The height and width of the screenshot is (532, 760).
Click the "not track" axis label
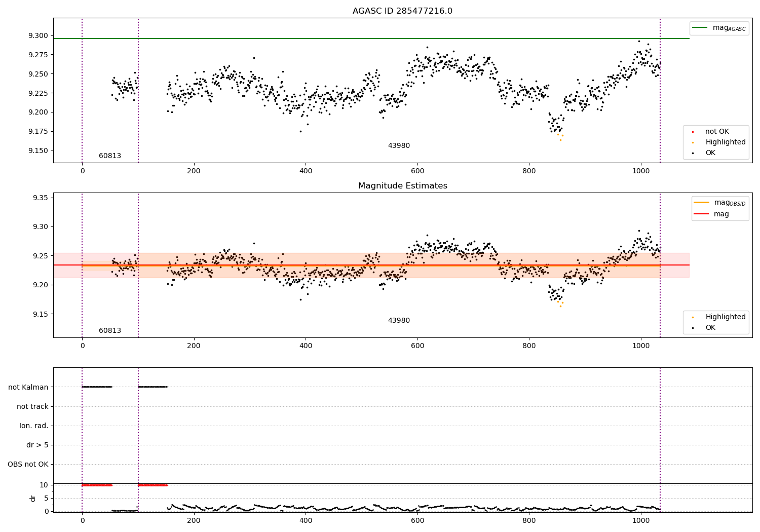[x=32, y=406]
